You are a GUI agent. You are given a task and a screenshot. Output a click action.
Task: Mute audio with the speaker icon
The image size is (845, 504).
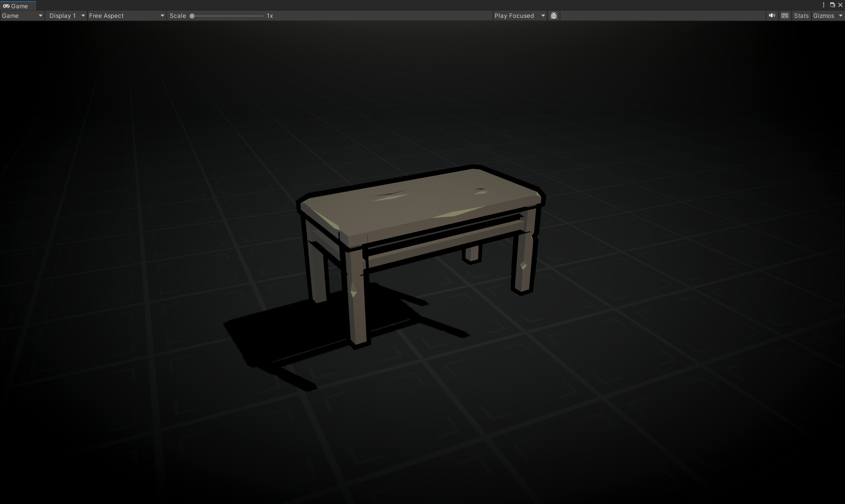click(x=772, y=16)
